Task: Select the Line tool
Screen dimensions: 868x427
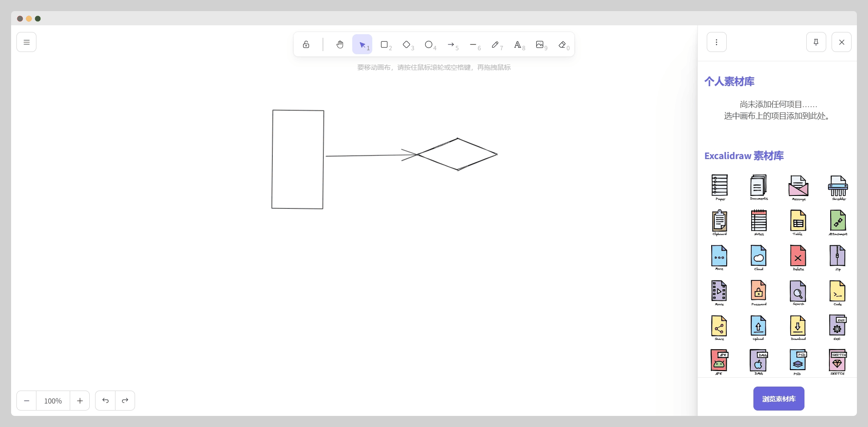Action: point(473,44)
